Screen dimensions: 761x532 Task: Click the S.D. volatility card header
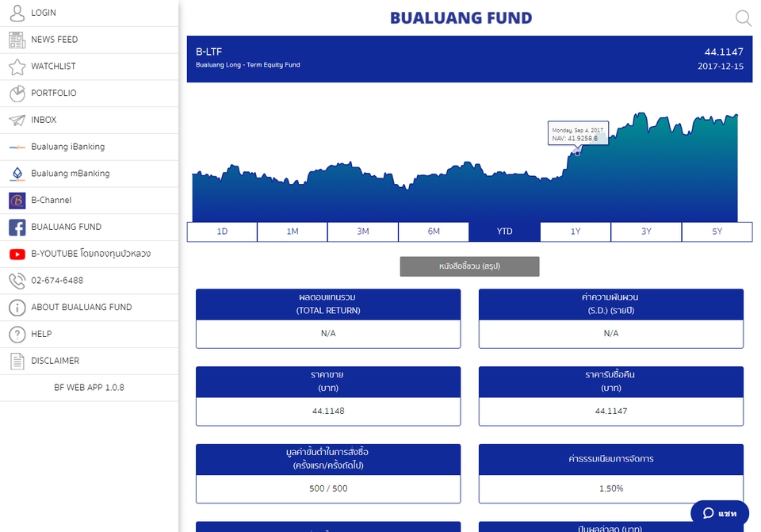pos(611,304)
